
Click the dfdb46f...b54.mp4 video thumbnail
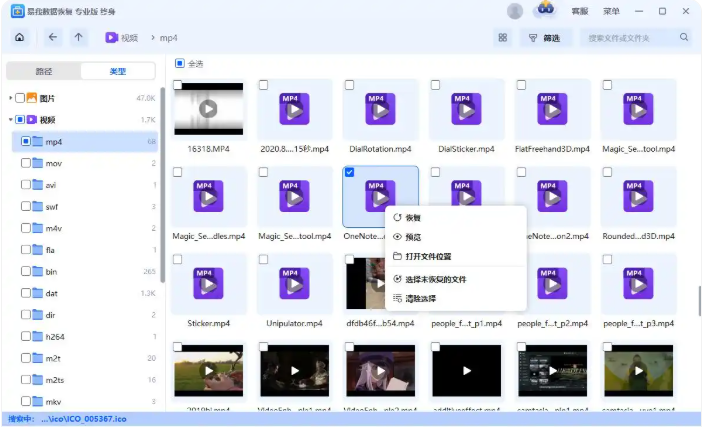(365, 283)
